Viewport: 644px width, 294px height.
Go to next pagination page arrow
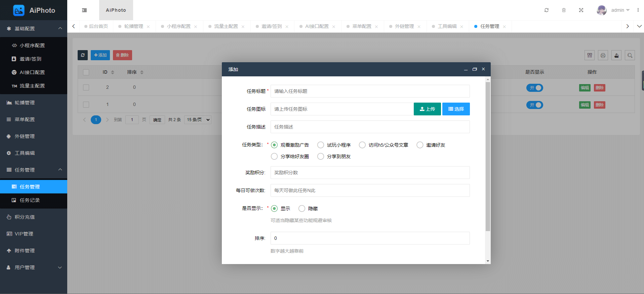pos(107,120)
